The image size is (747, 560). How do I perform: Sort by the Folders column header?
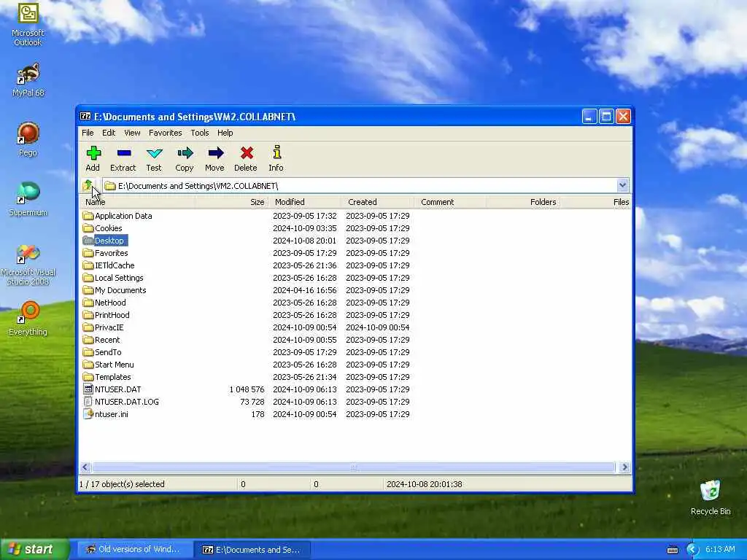524,202
